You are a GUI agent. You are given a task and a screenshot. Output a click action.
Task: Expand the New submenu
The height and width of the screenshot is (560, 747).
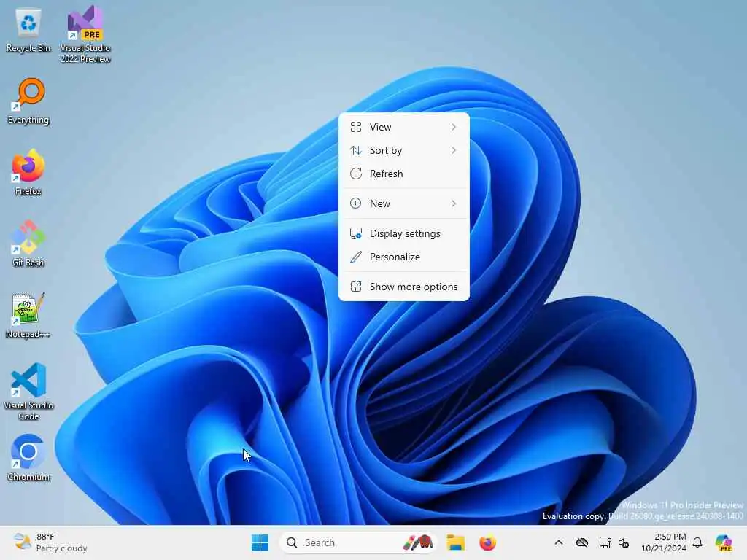tap(404, 203)
